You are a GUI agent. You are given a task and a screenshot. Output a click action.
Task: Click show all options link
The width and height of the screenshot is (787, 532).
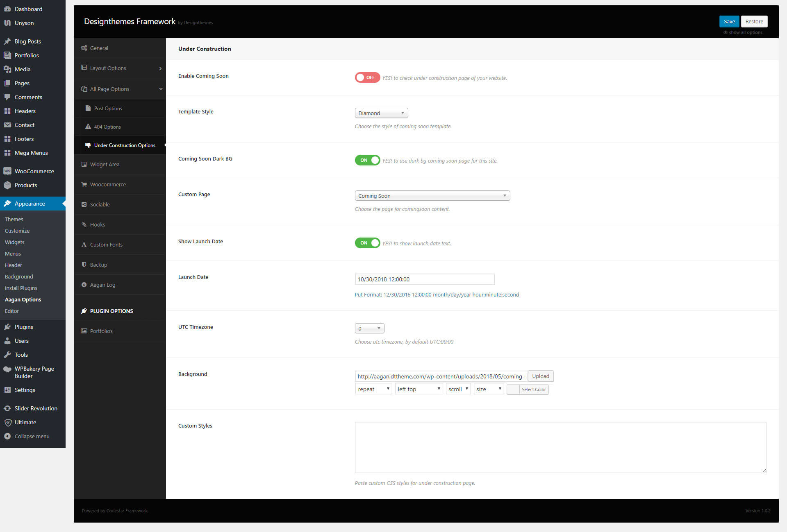(x=743, y=32)
